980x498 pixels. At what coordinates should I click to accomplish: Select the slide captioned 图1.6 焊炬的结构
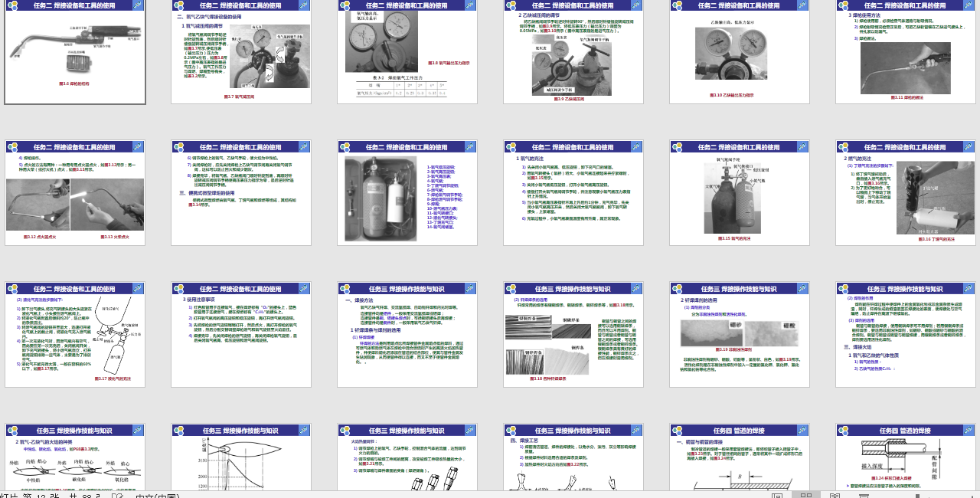(x=76, y=51)
